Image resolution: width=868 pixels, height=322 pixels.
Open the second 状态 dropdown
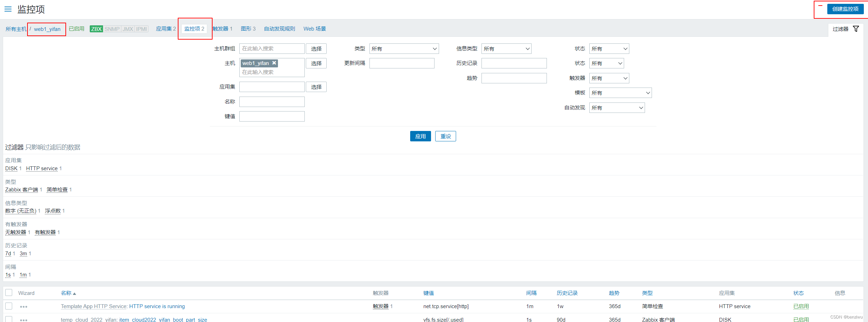coord(606,63)
